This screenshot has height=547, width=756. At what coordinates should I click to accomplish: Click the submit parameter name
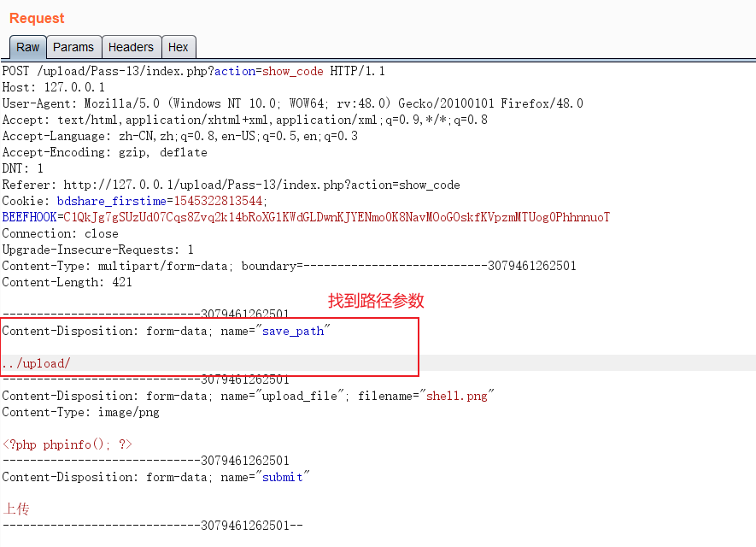tap(283, 478)
